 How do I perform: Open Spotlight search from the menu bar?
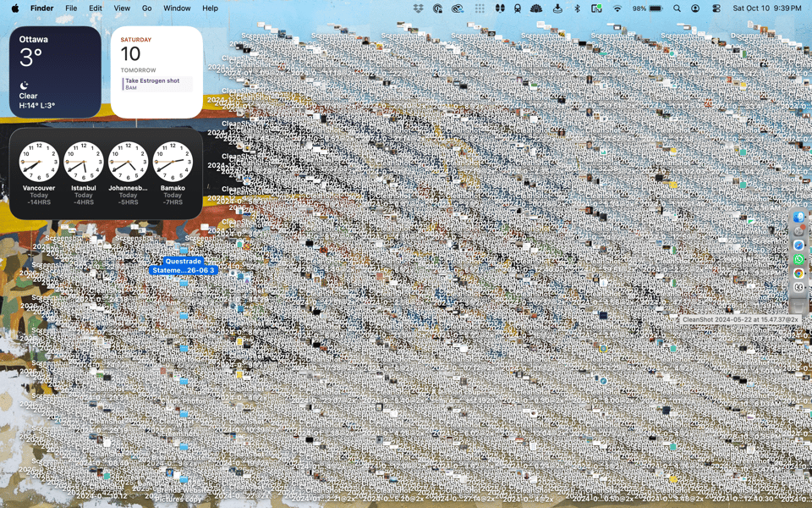(x=677, y=8)
